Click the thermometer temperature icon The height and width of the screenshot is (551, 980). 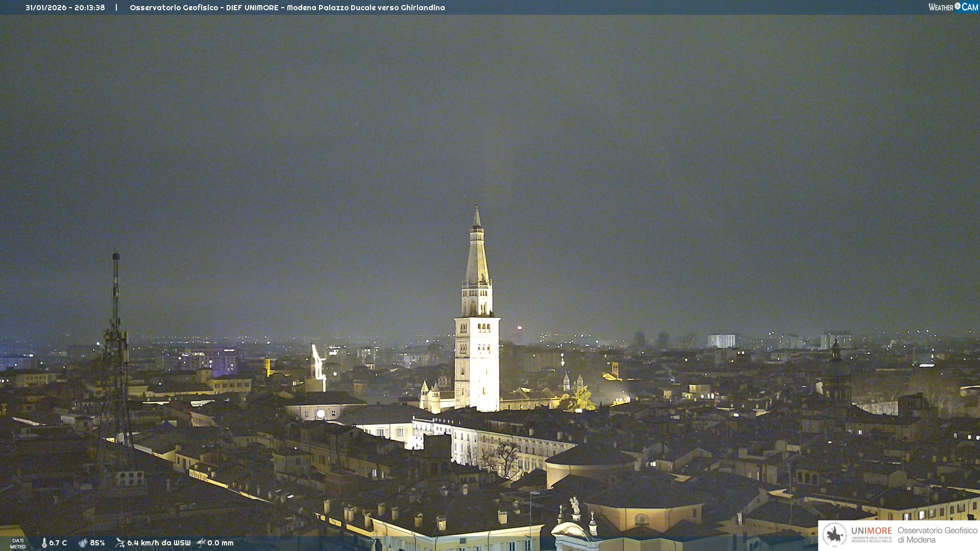point(44,543)
